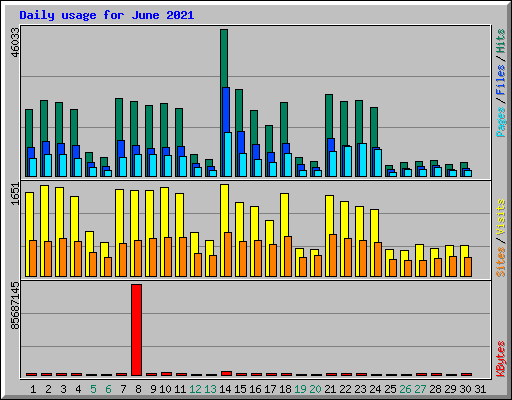Click day label 30 on the x-axis
This screenshot has width=512, height=400.
(x=465, y=389)
